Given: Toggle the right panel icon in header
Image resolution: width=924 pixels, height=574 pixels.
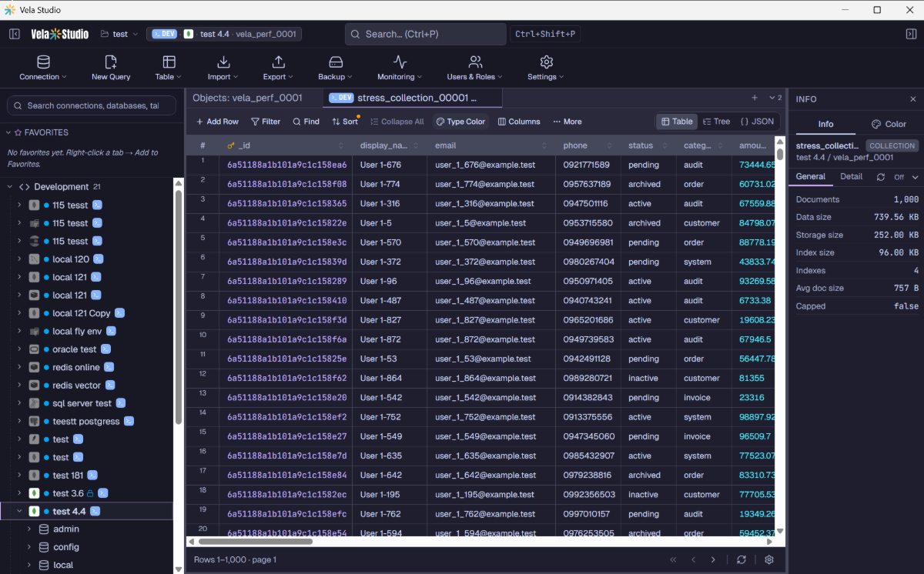Looking at the screenshot, I should pos(911,34).
